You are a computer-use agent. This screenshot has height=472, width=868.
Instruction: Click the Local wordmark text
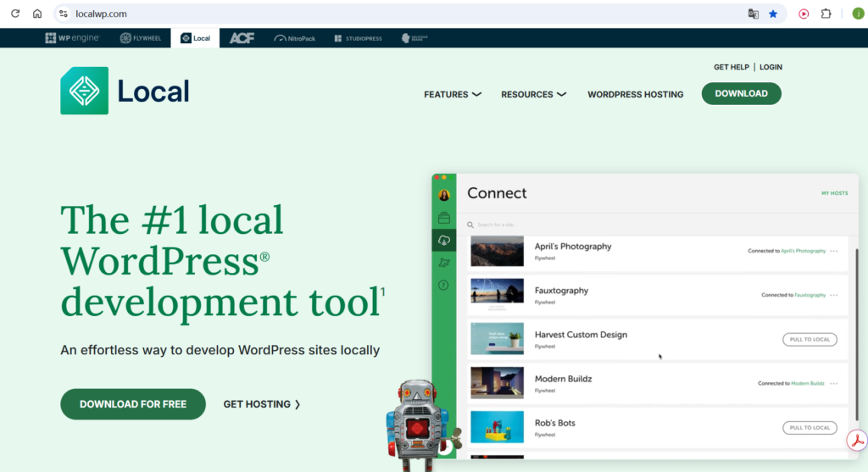pyautogui.click(x=153, y=92)
